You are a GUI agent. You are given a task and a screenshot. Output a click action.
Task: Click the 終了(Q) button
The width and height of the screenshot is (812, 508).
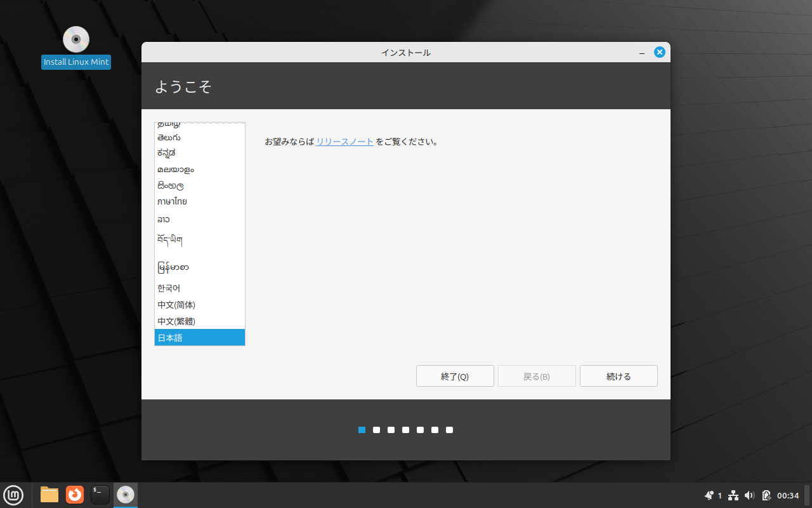click(x=455, y=376)
